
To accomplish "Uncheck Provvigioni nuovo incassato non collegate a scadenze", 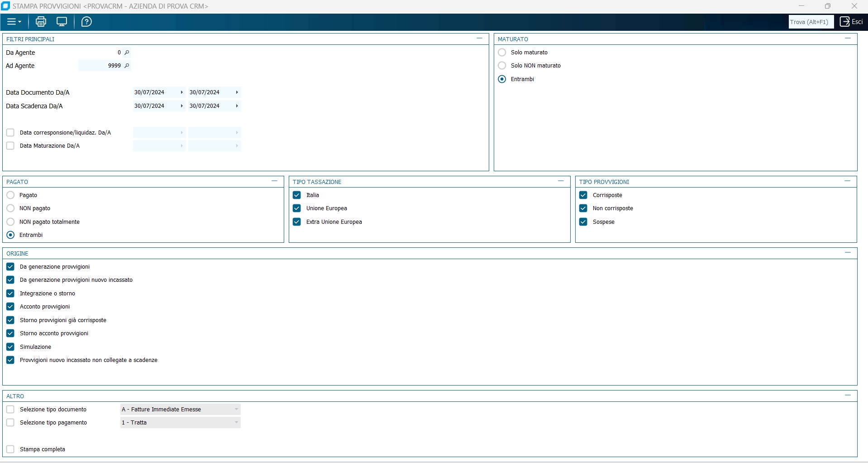I will (10, 360).
